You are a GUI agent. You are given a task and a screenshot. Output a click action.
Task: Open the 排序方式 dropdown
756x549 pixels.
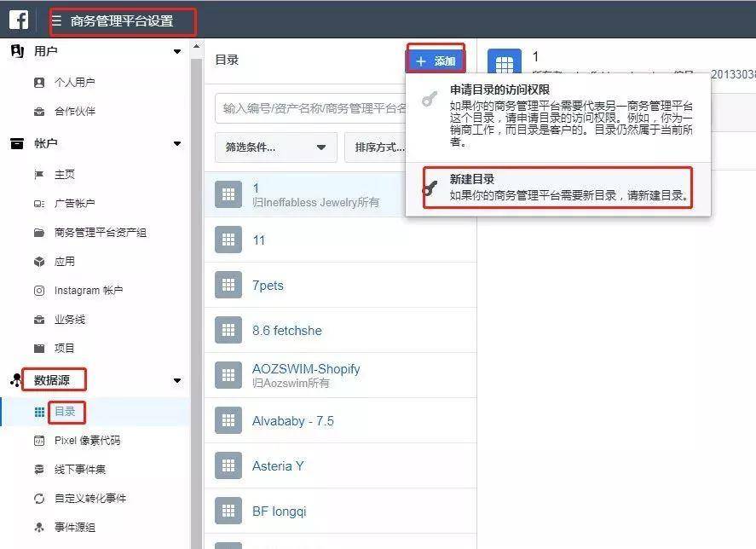click(376, 147)
